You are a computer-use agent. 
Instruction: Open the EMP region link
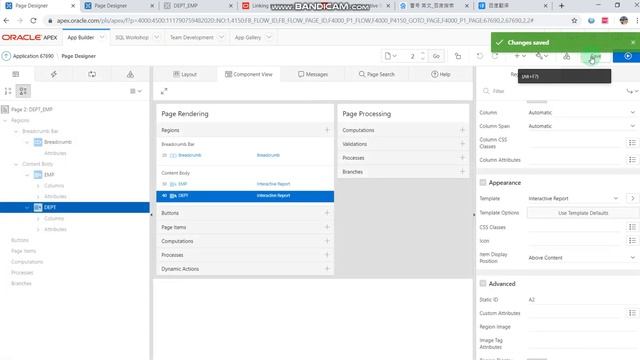point(183,184)
